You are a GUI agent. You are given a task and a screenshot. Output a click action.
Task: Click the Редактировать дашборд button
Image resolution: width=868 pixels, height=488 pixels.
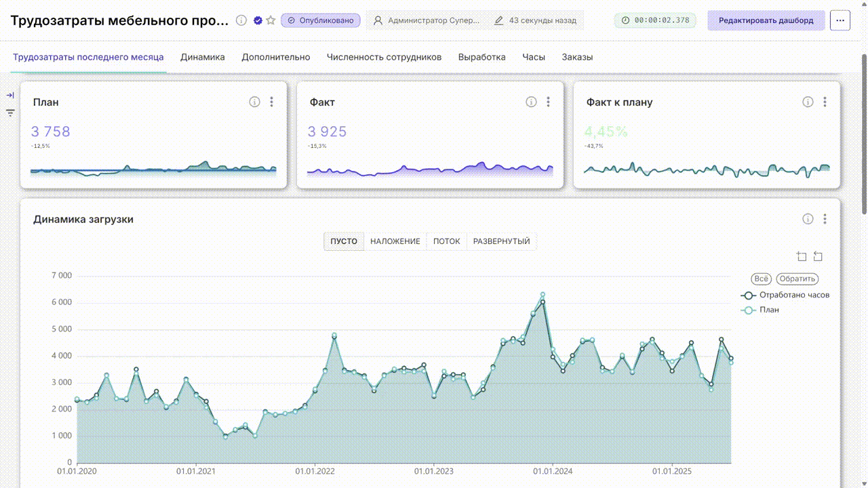[766, 20]
